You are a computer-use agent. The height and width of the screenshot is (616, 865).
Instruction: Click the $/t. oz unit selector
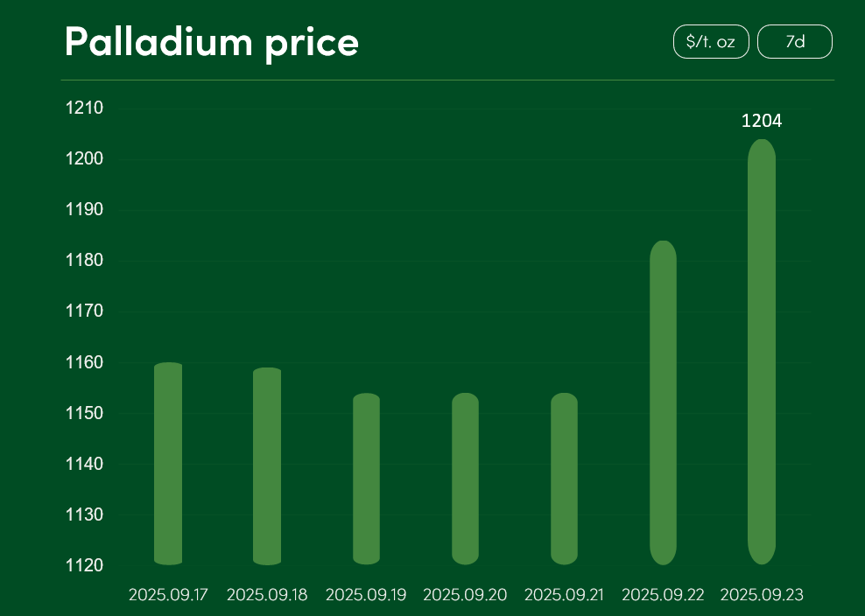coord(711,42)
